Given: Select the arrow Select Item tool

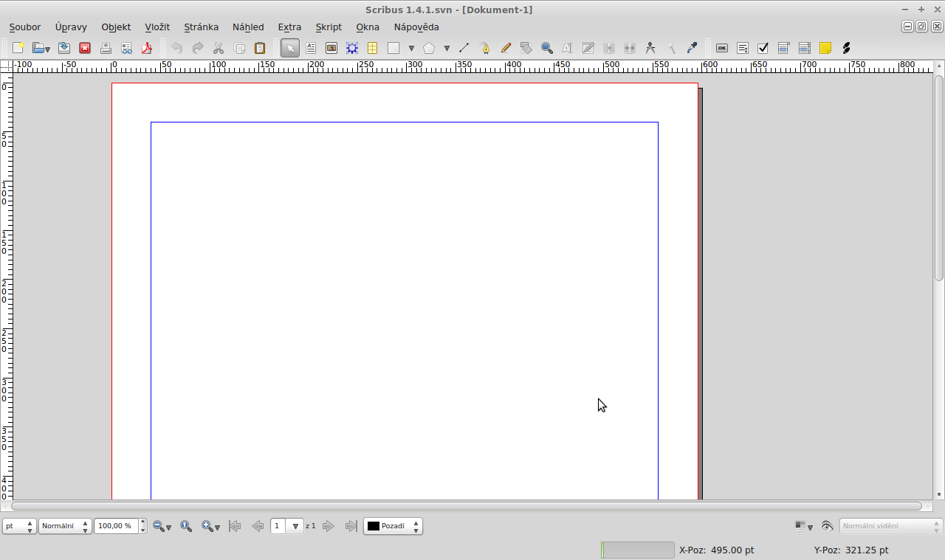Looking at the screenshot, I should tap(290, 48).
